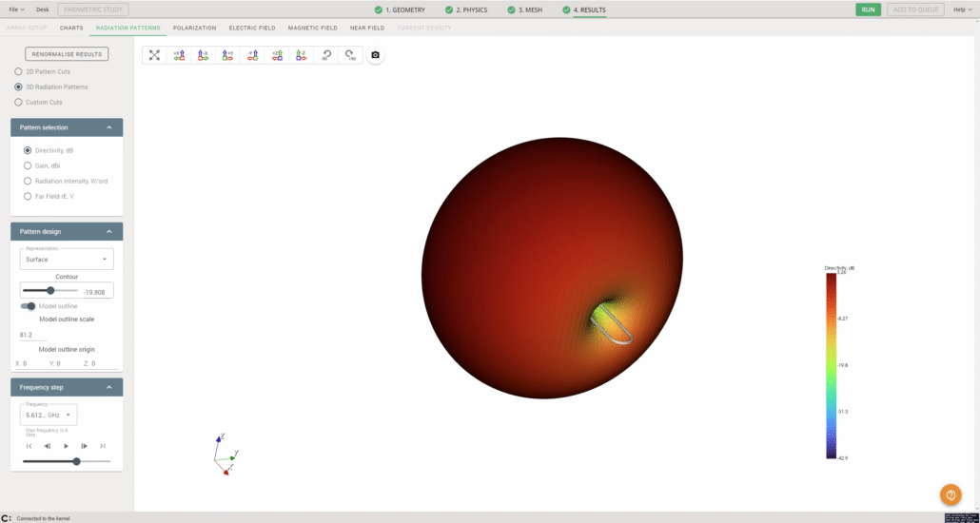Click the fit-to-view expand arrows icon

[154, 55]
